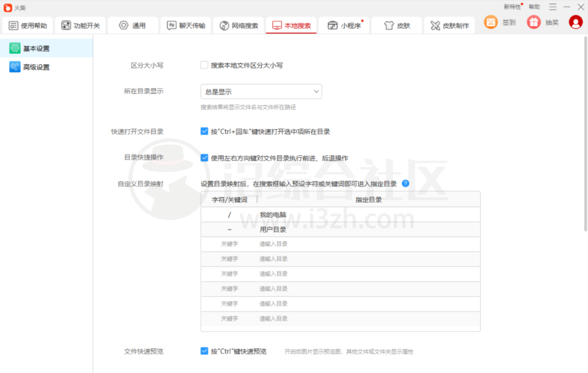Click the 皮肤制作 tools icon
Screen dimensions: 588x373
click(x=435, y=25)
